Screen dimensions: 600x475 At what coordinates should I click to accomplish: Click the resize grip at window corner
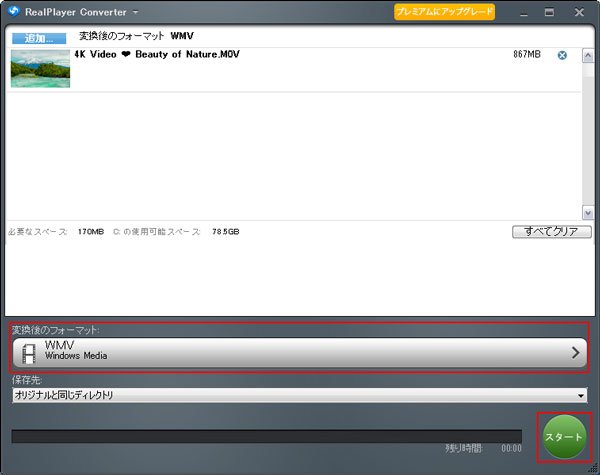pyautogui.click(x=594, y=468)
